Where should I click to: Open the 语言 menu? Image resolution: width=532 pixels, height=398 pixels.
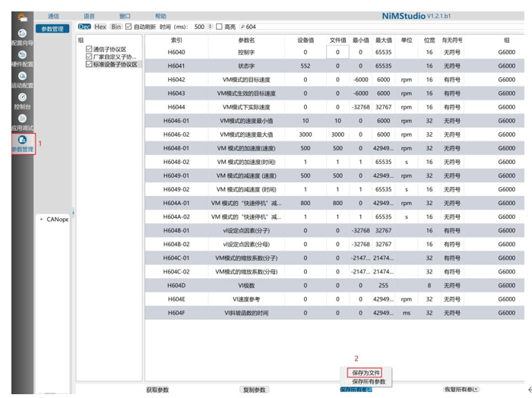[x=89, y=16]
